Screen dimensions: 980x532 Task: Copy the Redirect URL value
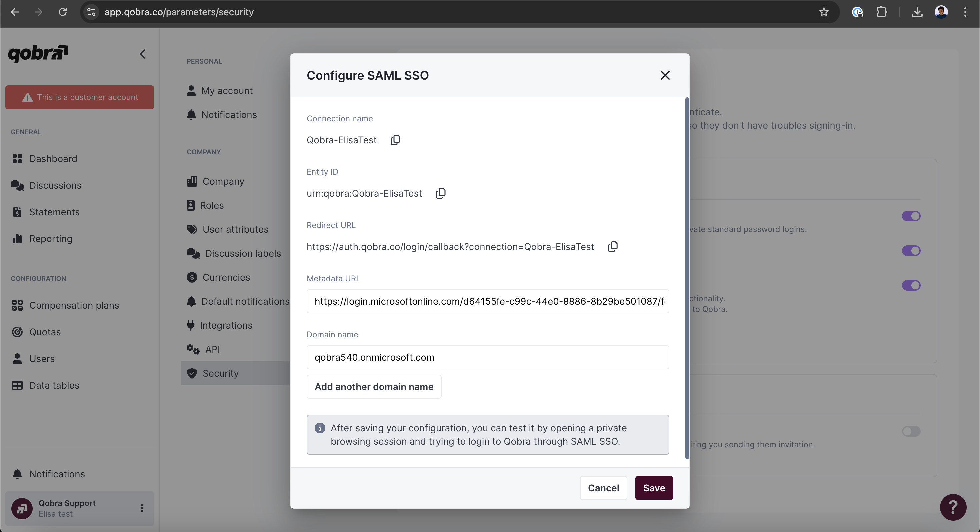coord(613,247)
